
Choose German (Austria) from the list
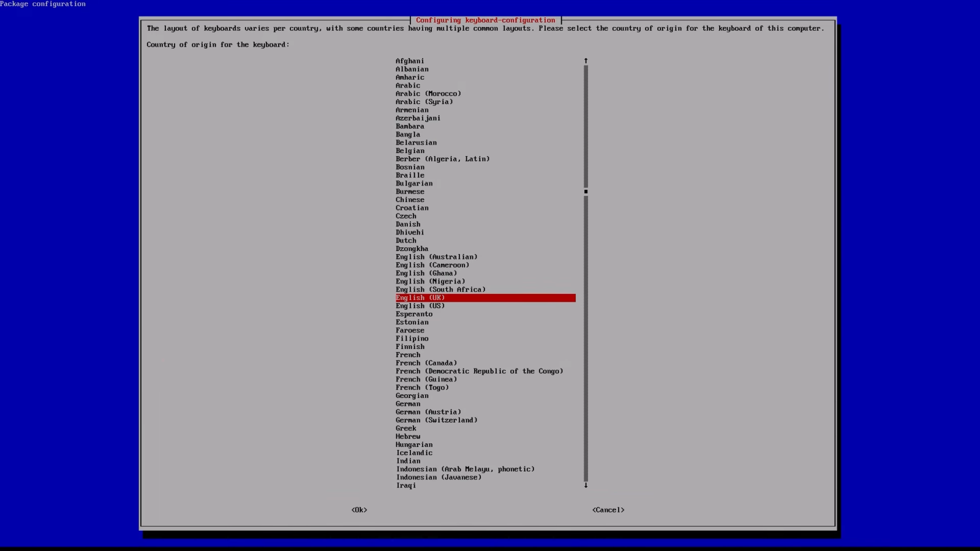(428, 411)
